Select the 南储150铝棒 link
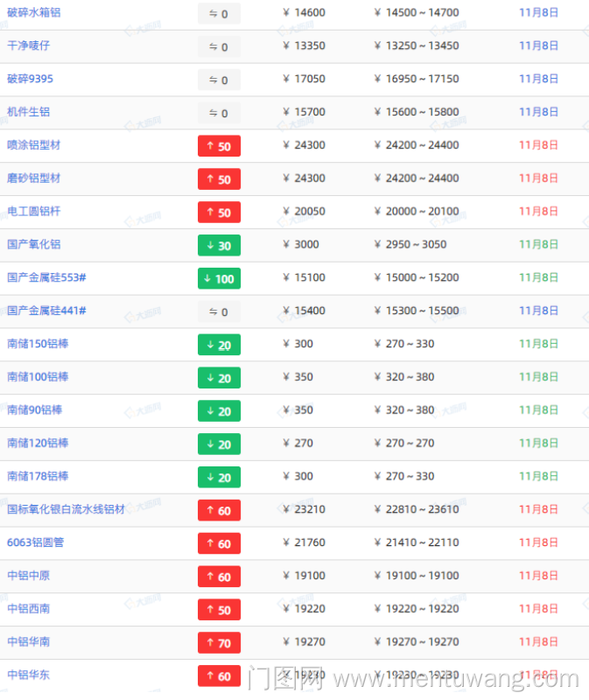The image size is (589, 700). tap(38, 344)
